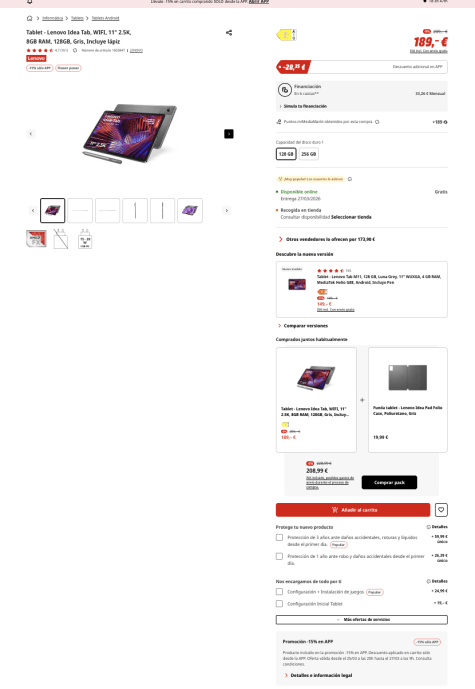475x689 pixels.
Task: Enable 3-year accidental damage protection checkbox
Action: click(x=279, y=537)
